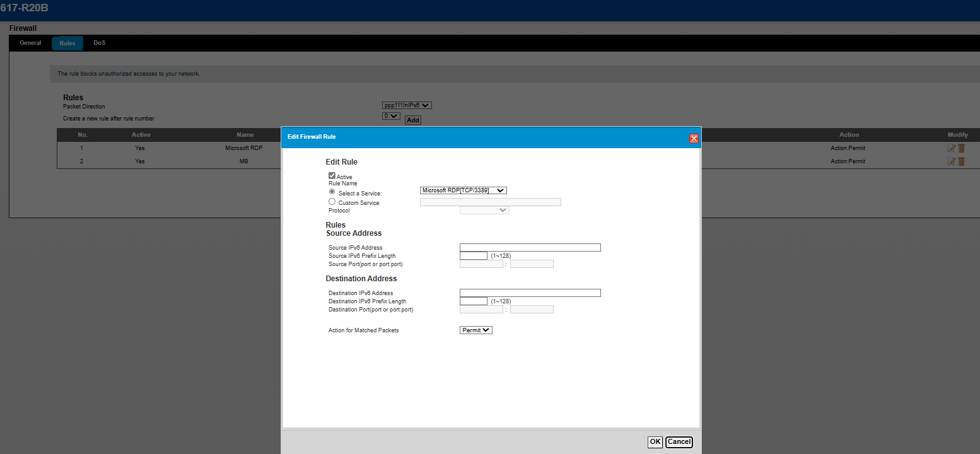The image size is (980, 454).
Task: Click the delete trash icon for MB rule
Action: coord(962,161)
